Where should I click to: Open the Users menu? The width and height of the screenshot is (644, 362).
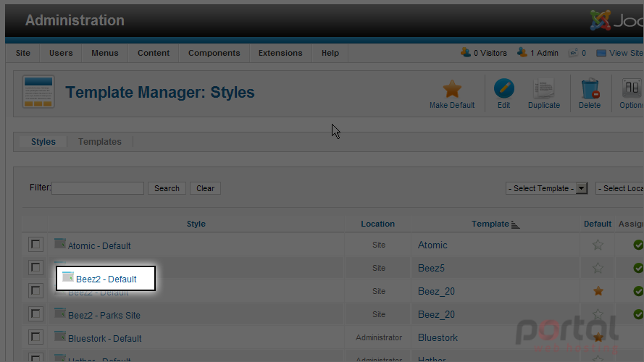pyautogui.click(x=61, y=53)
